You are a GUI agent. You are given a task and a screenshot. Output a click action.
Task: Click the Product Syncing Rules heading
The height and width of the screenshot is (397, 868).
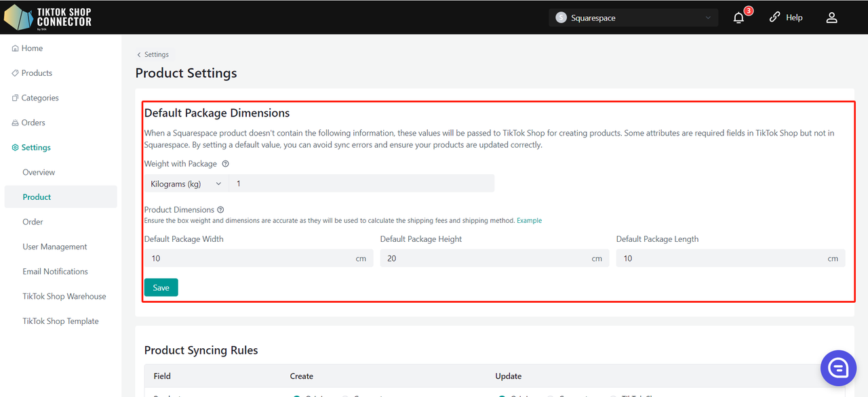(201, 350)
